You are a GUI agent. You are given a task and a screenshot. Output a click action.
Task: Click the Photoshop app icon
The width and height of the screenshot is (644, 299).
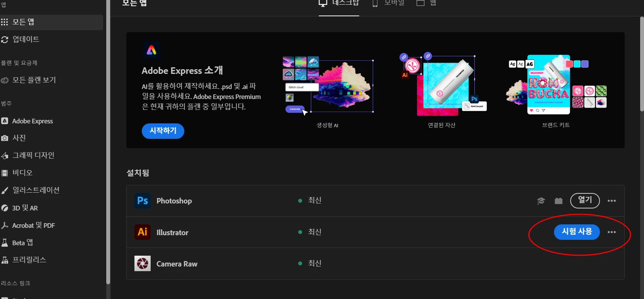coord(143,201)
